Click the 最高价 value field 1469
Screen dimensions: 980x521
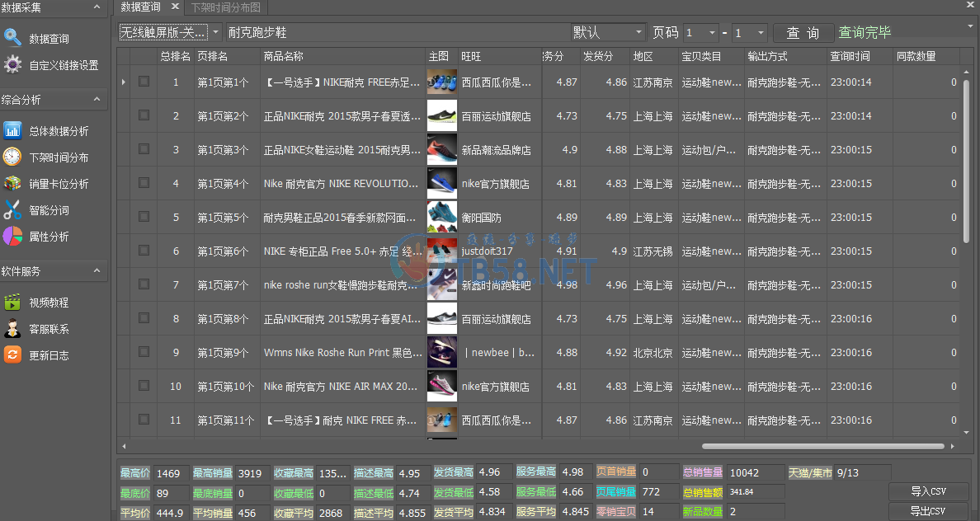tap(171, 473)
